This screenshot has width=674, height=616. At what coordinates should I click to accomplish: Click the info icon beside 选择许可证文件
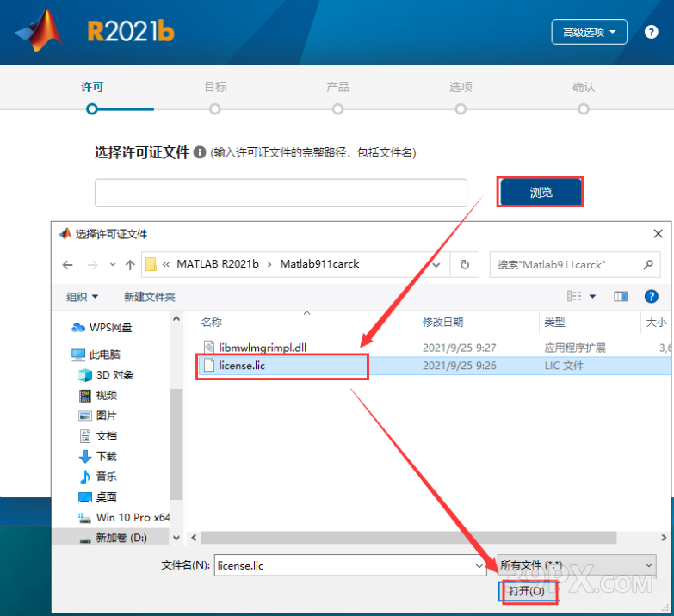tap(200, 152)
